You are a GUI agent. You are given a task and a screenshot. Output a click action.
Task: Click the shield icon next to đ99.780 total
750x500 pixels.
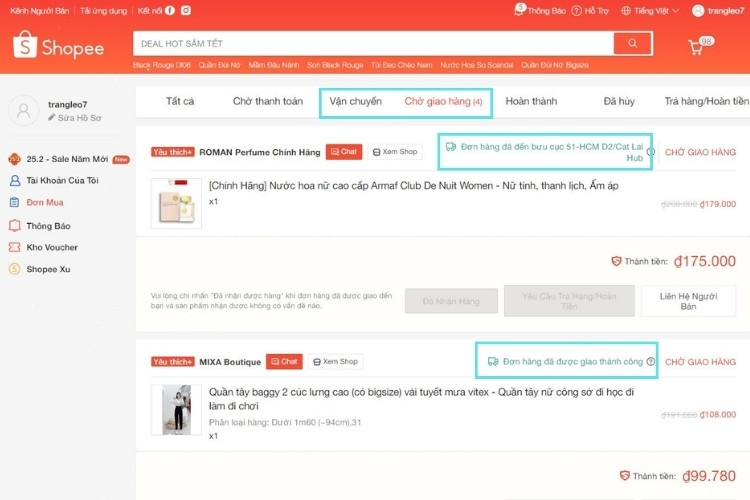(624, 476)
